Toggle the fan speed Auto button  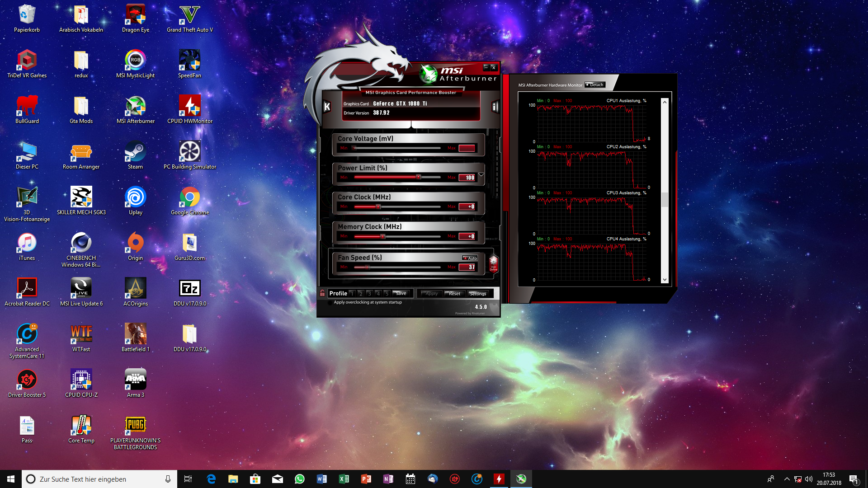470,258
